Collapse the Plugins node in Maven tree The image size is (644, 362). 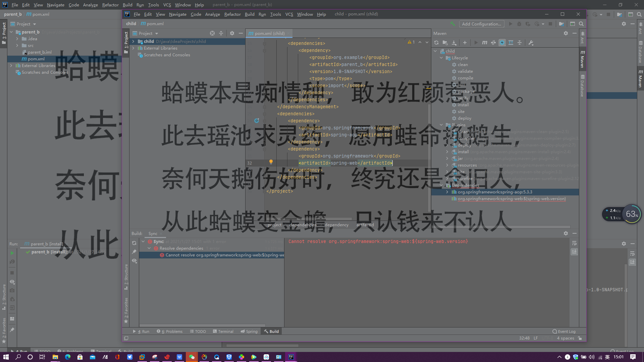tap(441, 125)
